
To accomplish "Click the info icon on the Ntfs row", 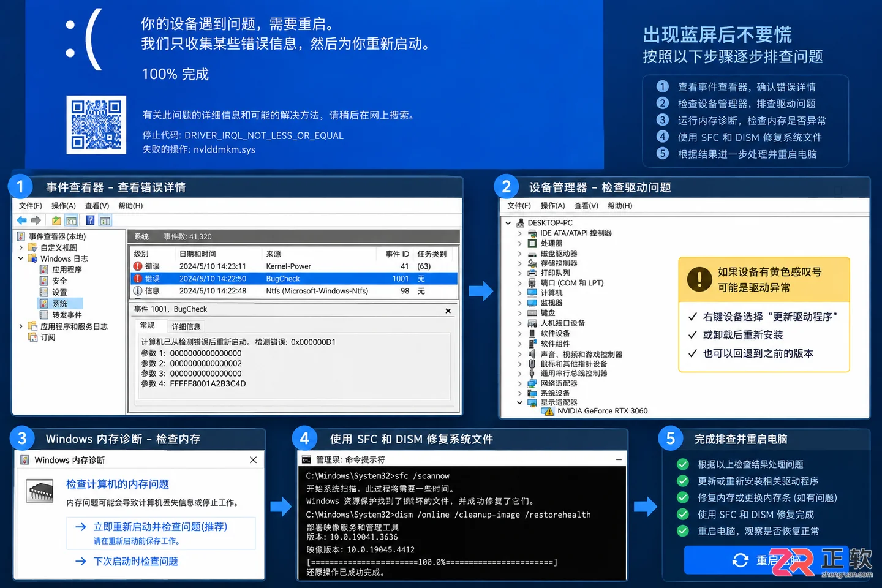I will [x=138, y=291].
